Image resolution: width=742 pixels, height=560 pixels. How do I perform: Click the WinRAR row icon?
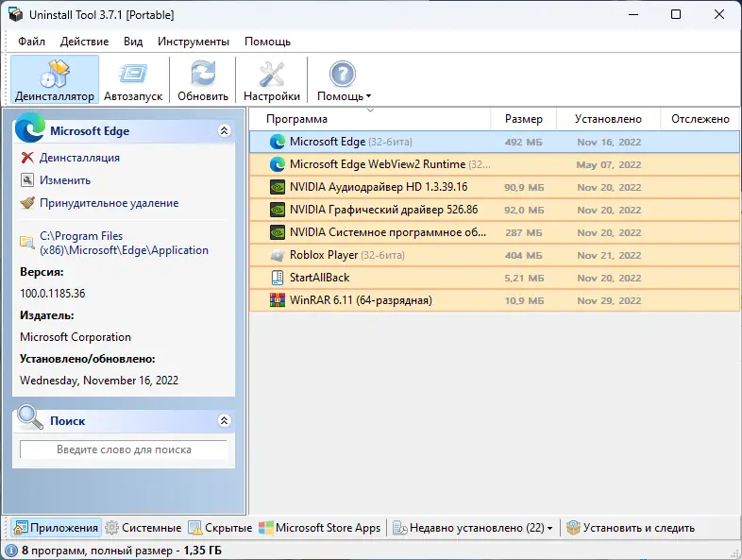click(x=278, y=300)
